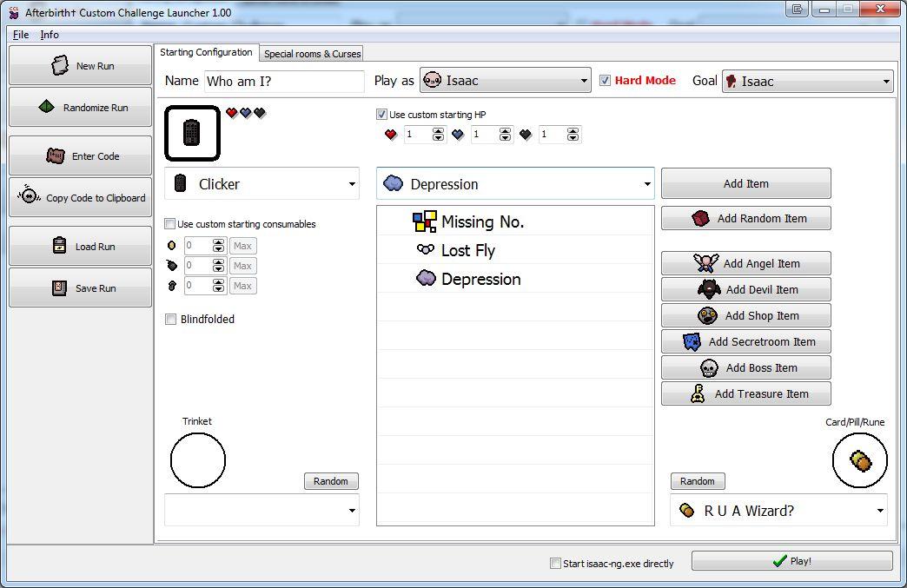Click the Enter Code icon

coord(56,155)
